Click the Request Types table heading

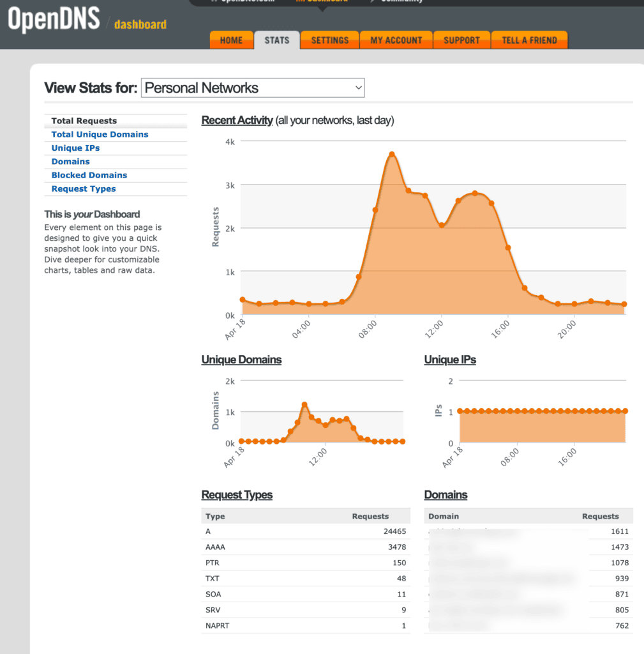[237, 495]
